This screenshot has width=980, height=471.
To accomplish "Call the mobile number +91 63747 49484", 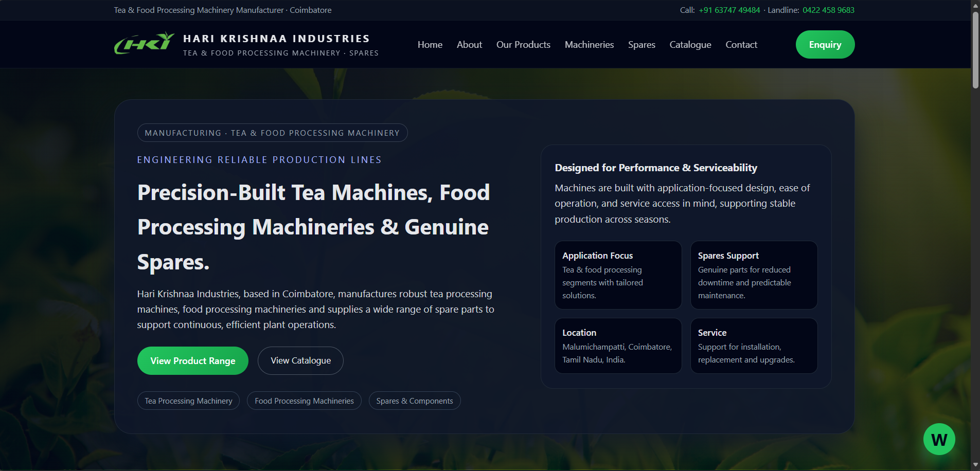I will click(x=729, y=10).
